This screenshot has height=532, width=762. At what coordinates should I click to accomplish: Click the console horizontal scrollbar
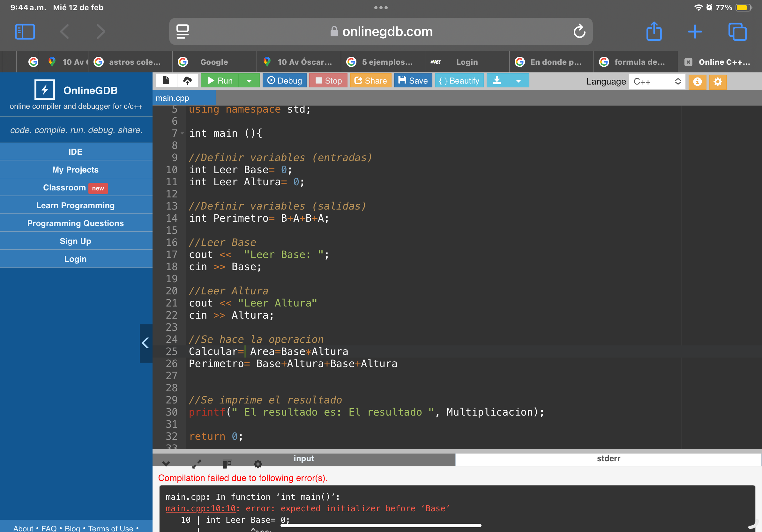coord(381,525)
